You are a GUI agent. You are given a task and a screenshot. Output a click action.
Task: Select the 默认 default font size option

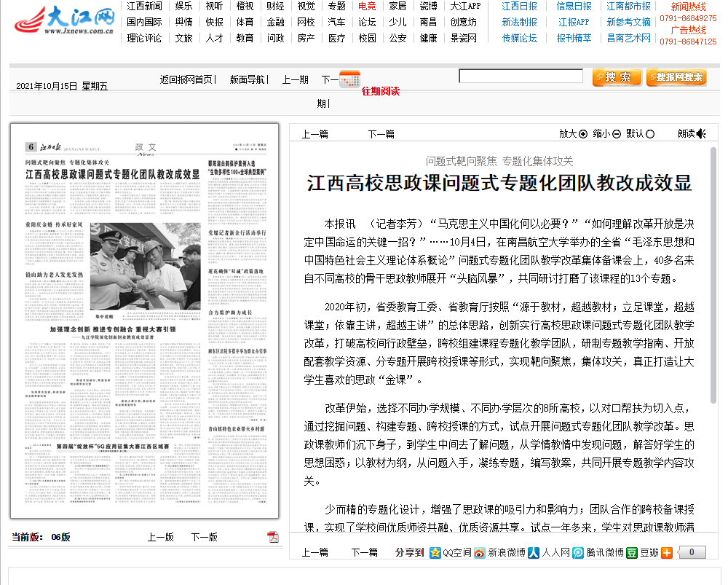[650, 134]
